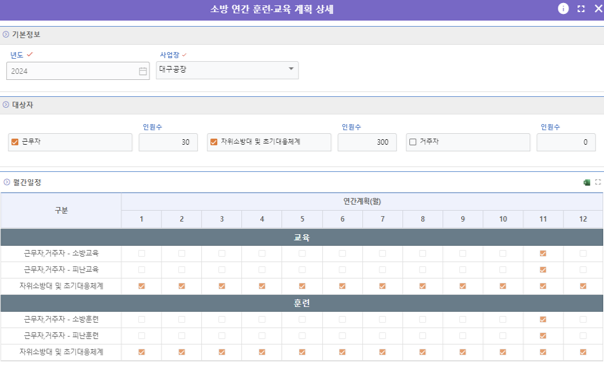Select the 근무자,거주자 - 피난교육 row label

pos(61,270)
